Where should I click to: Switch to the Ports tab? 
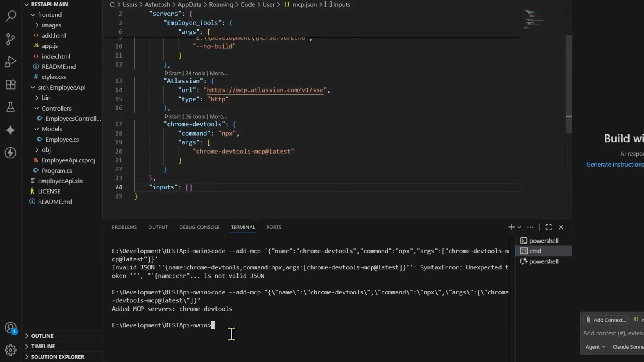274,227
